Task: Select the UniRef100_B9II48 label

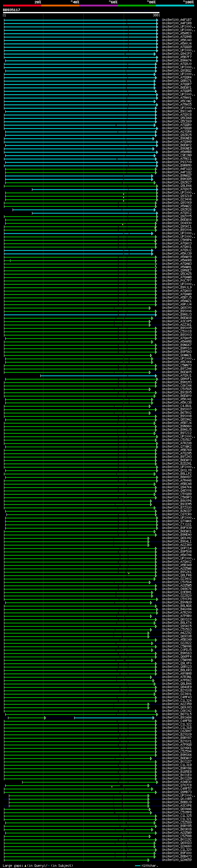Action: tap(177, 111)
